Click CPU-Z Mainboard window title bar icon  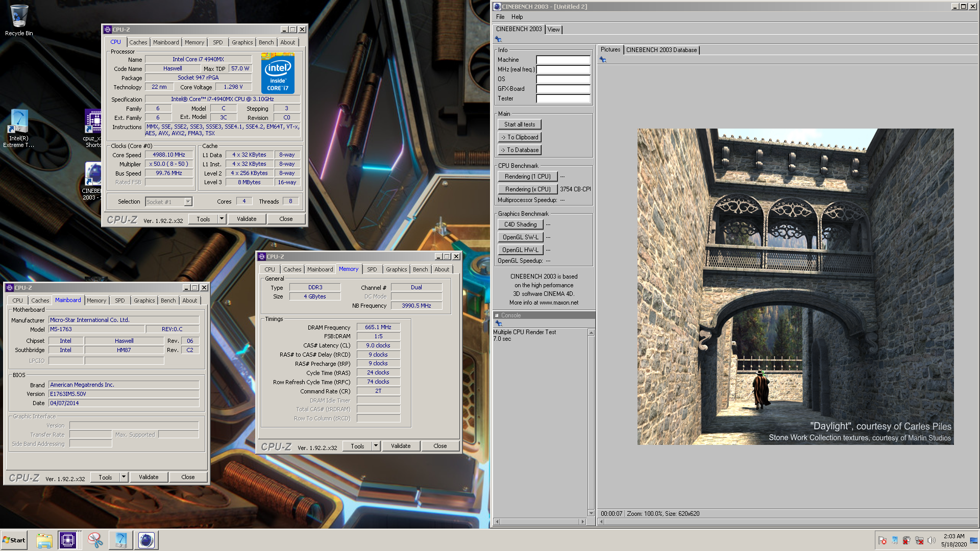[10, 288]
